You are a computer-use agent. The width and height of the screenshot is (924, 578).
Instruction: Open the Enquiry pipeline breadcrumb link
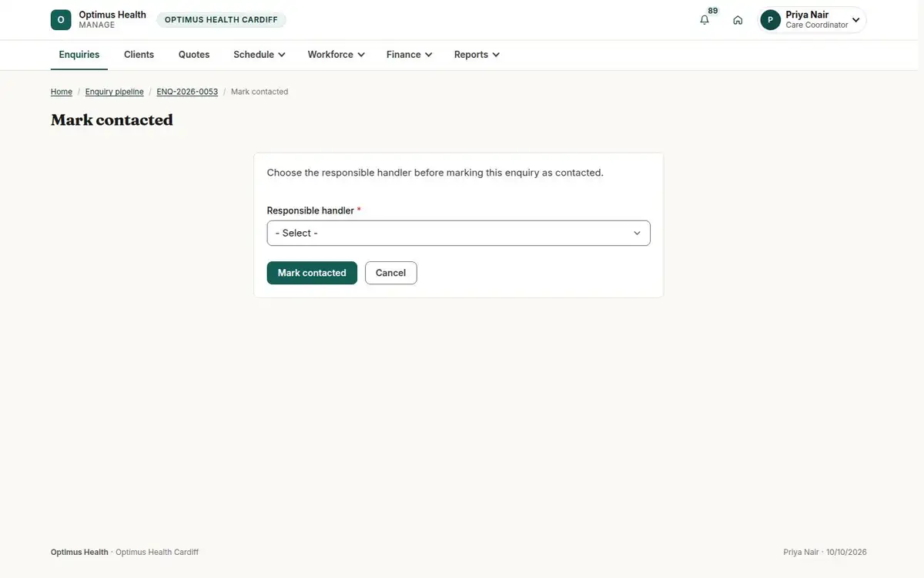click(114, 92)
